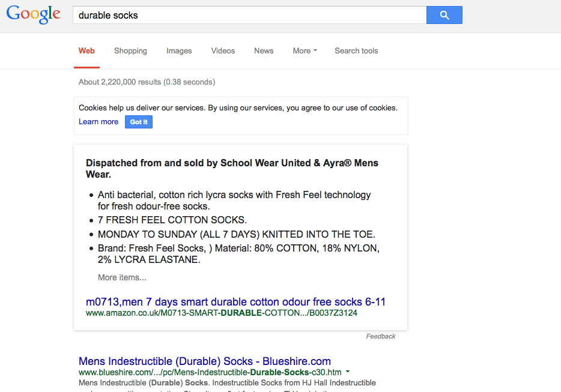
Task: Click the Blueshire result description snippet
Action: click(x=227, y=386)
